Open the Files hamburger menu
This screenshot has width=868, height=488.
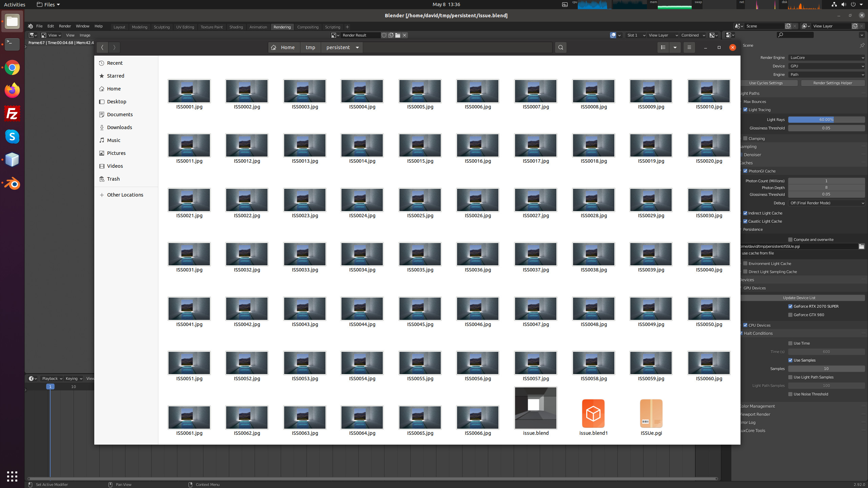point(689,47)
